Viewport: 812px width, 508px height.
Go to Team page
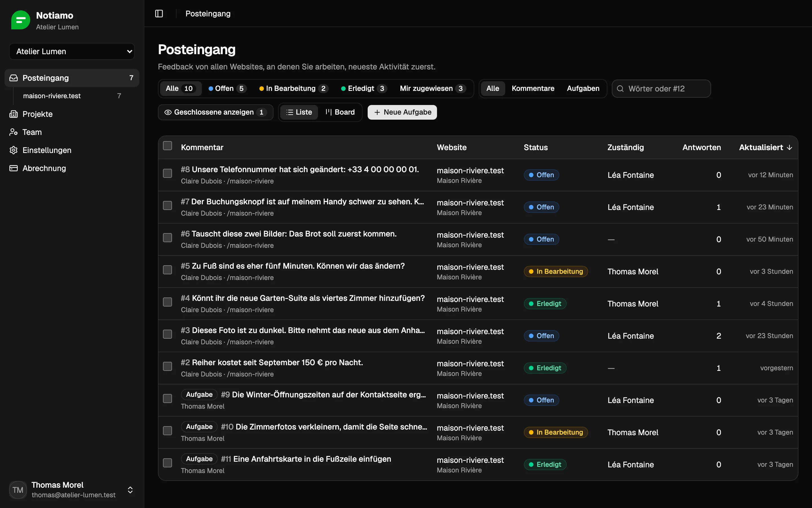[x=72, y=132]
